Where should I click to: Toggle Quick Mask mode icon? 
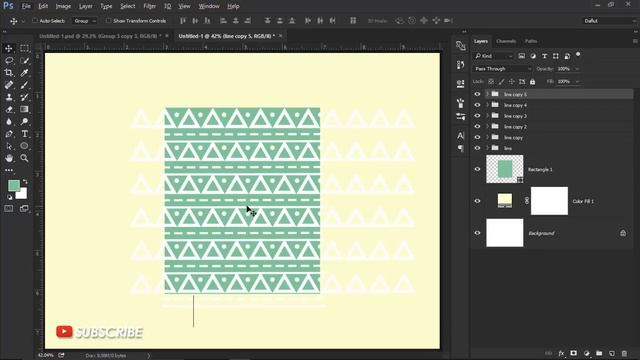tap(9, 209)
